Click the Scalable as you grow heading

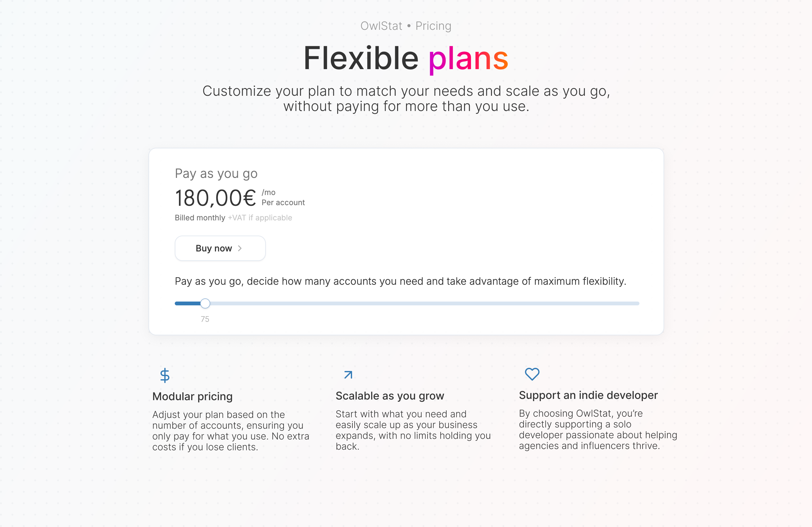coord(390,396)
